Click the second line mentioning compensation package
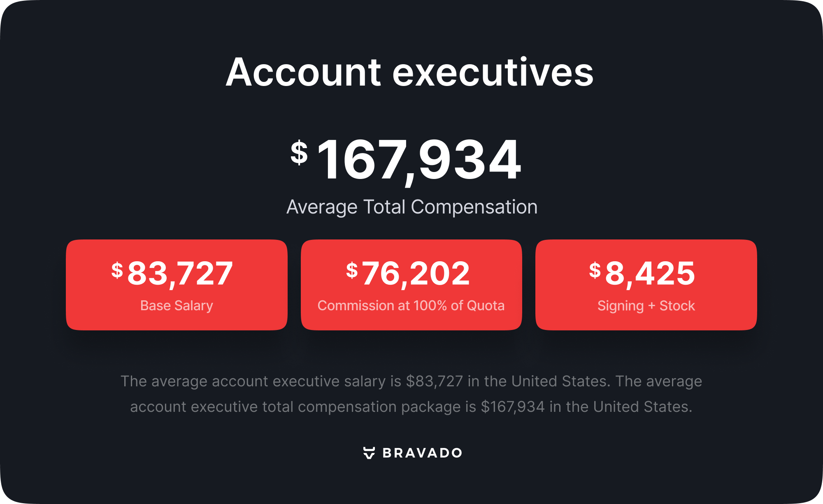This screenshot has height=504, width=823. click(411, 407)
